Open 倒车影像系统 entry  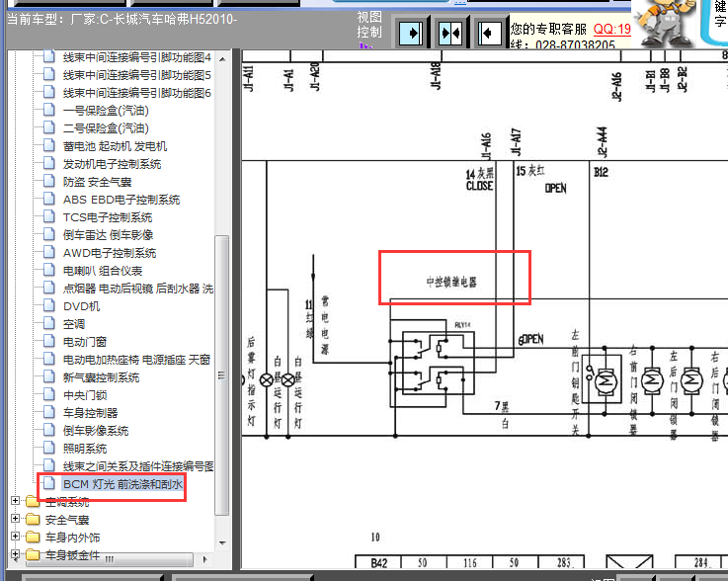96,431
